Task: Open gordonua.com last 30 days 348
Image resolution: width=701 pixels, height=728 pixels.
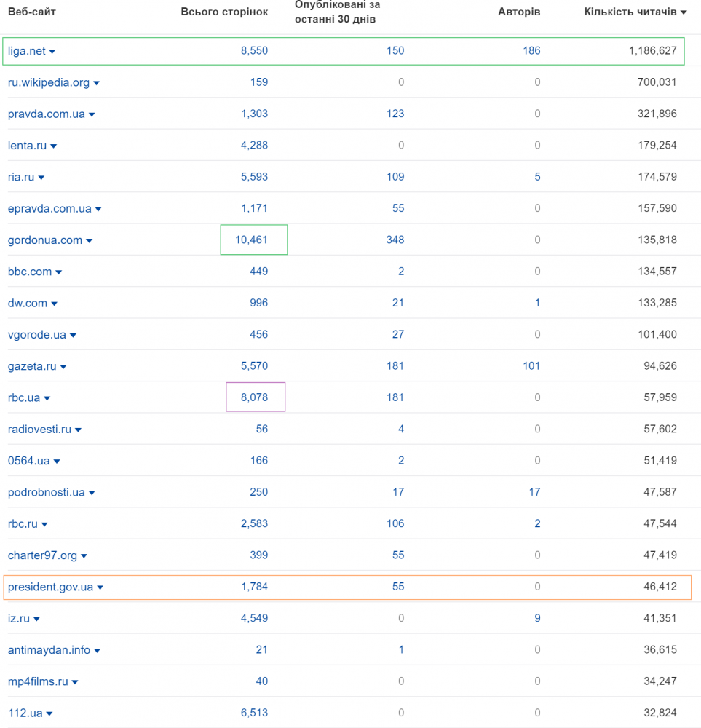Action: click(x=395, y=240)
